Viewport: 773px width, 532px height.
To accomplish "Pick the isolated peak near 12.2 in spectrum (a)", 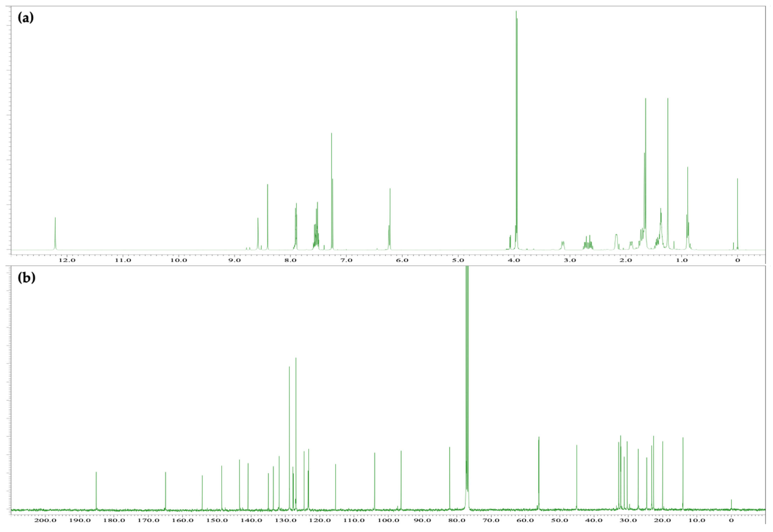I will [55, 233].
